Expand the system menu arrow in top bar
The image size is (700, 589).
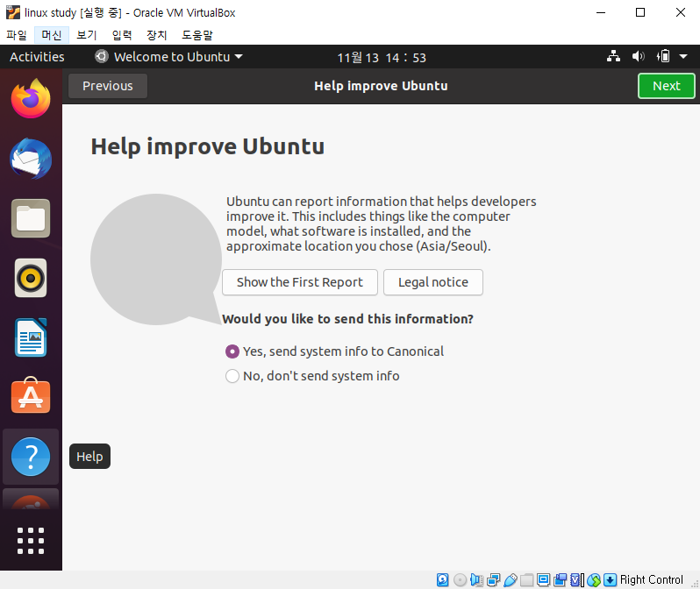pyautogui.click(x=683, y=57)
